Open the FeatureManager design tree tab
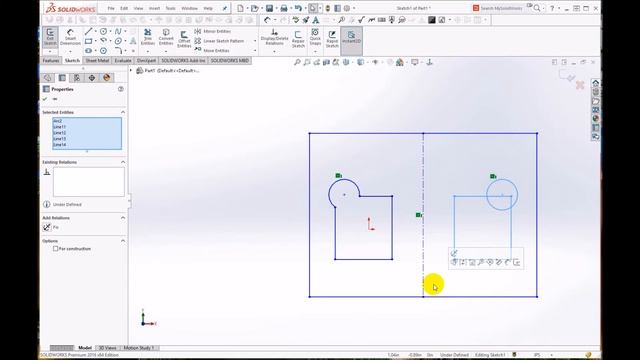 pyautogui.click(x=48, y=78)
